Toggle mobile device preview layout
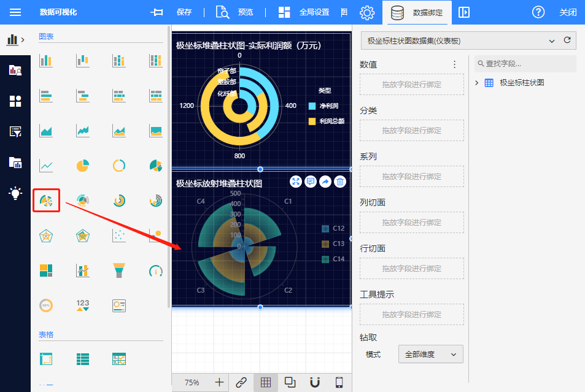Screen dimensions: 585x392 (x=339, y=382)
